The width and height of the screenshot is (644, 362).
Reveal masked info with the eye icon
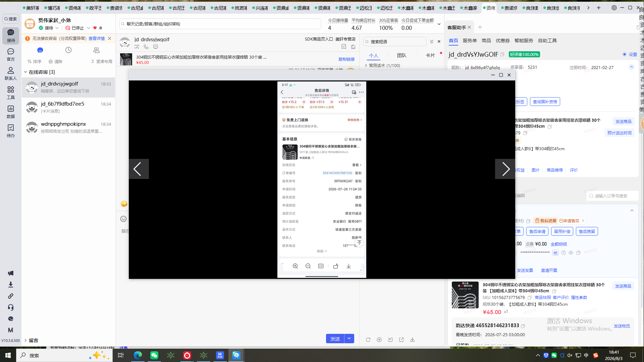(x=571, y=253)
